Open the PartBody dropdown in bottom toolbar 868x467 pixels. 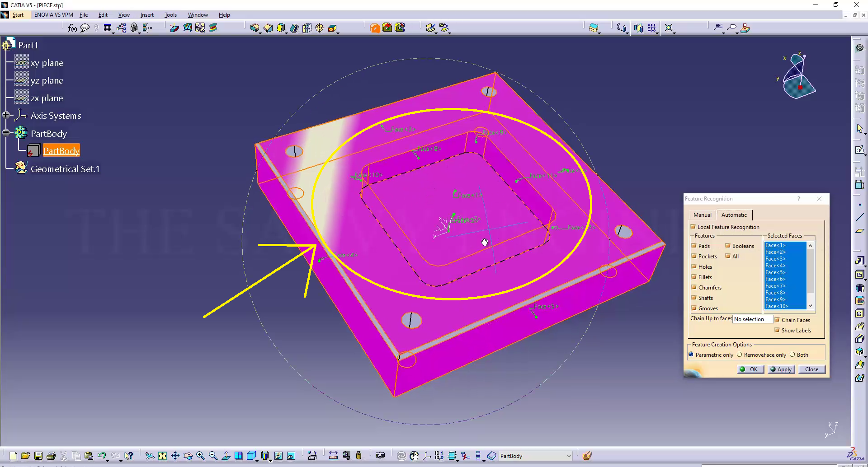568,456
